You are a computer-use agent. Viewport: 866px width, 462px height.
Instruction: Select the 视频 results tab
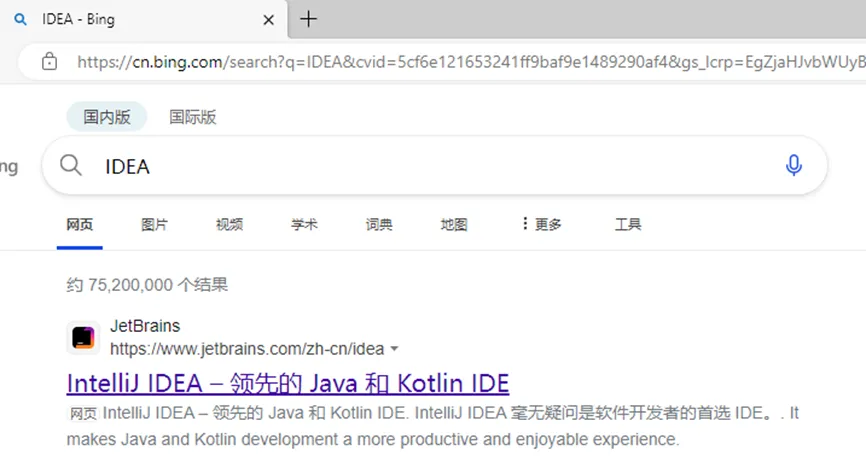[229, 224]
